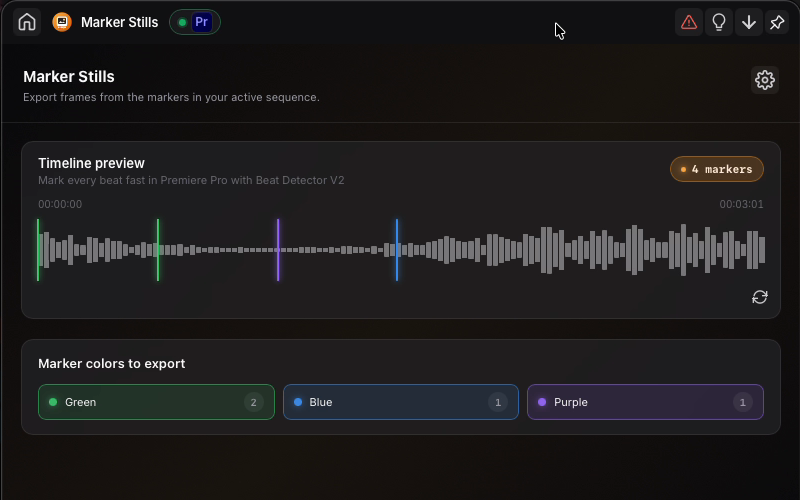Select the blue timeline marker
This screenshot has height=500, width=800.
(x=397, y=250)
